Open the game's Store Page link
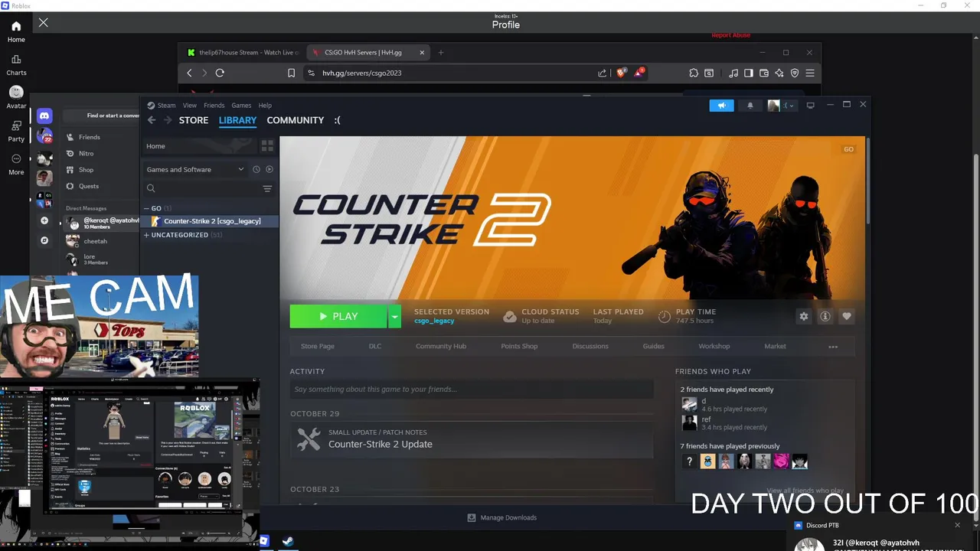This screenshot has height=551, width=980. 318,346
